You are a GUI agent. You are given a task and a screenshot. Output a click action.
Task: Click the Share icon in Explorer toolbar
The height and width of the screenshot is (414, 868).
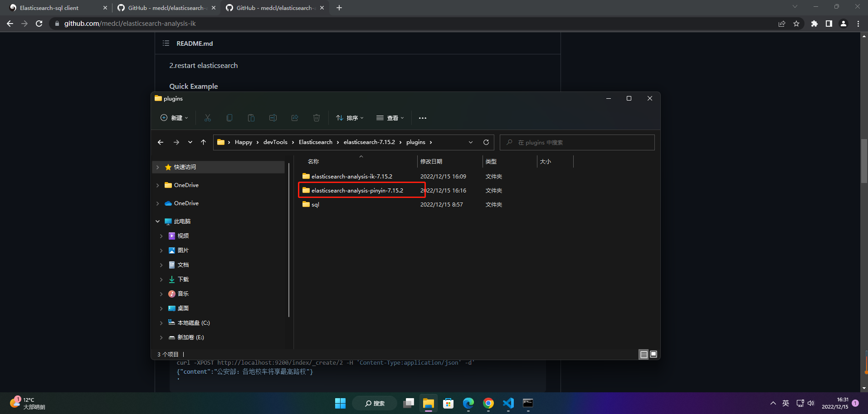(x=295, y=118)
